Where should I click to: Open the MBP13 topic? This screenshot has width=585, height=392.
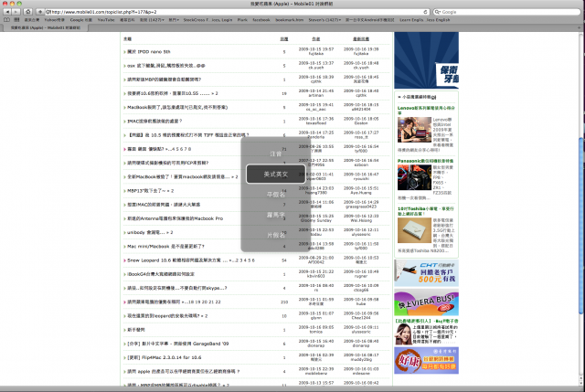coord(146,191)
